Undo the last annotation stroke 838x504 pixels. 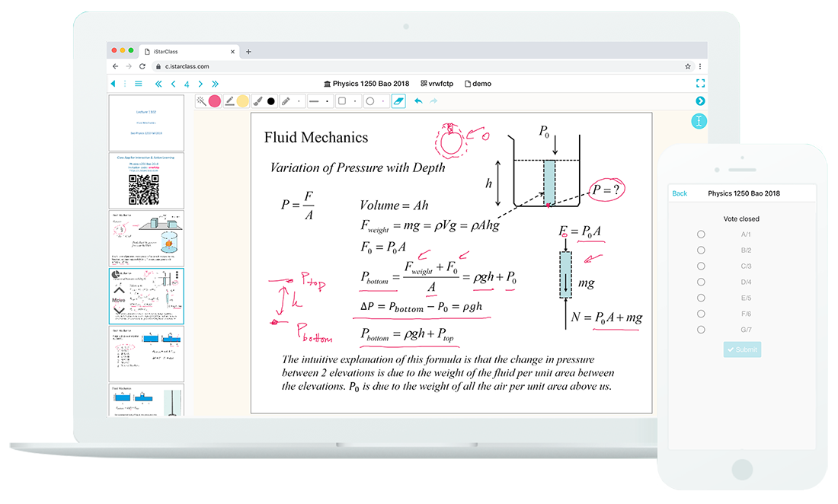pyautogui.click(x=418, y=101)
